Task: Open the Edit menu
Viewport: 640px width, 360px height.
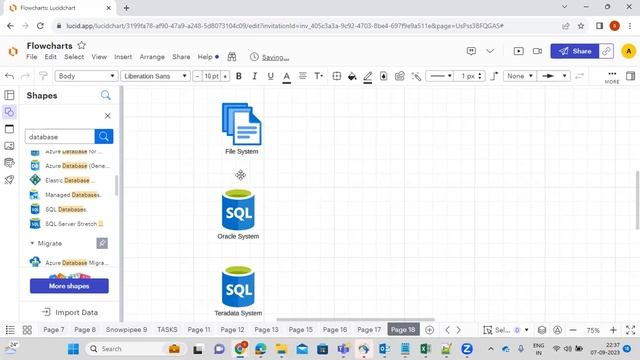Action: pyautogui.click(x=51, y=57)
